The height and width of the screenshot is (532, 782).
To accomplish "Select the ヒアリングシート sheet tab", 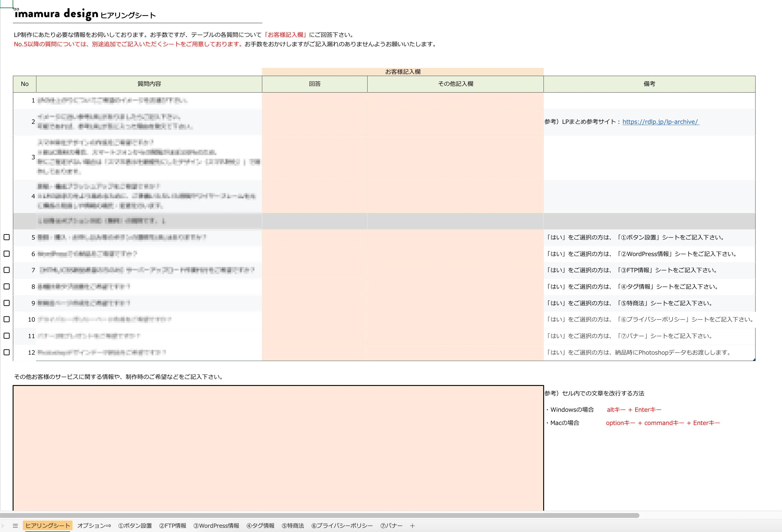I will pos(48,526).
